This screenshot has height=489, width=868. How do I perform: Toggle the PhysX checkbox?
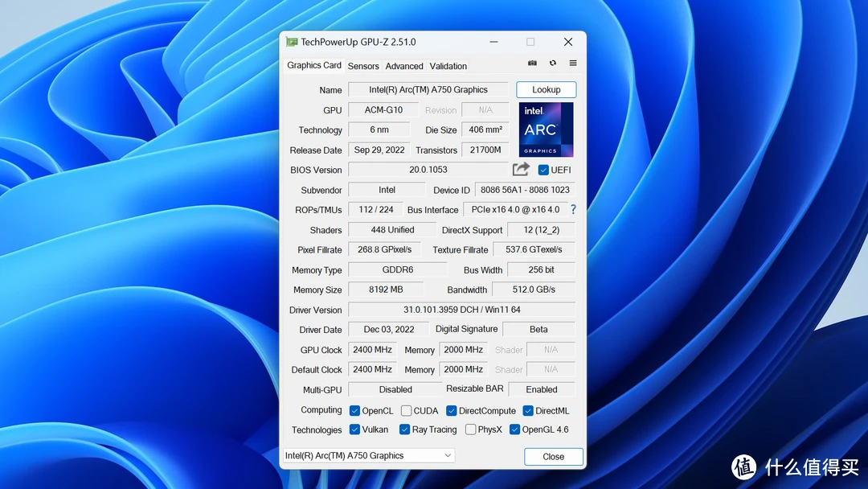[470, 429]
